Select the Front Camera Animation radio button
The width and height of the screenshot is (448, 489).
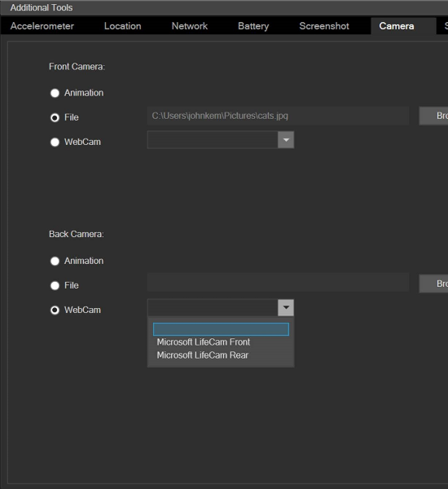tap(55, 93)
